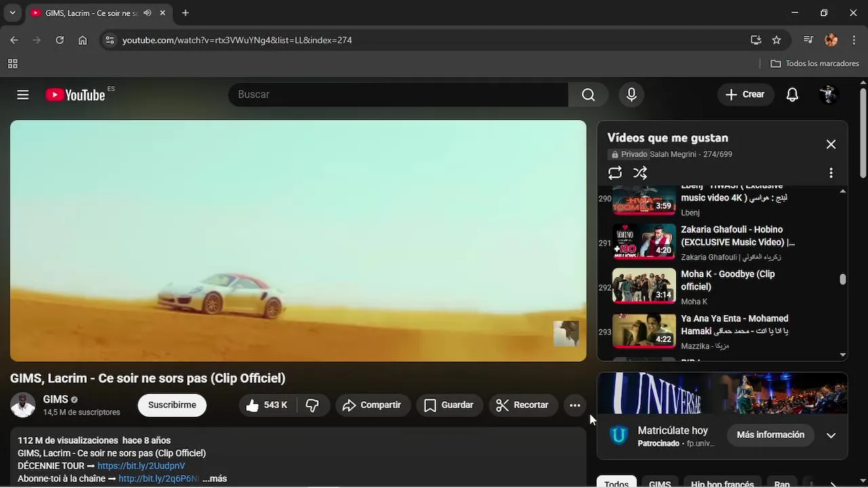The height and width of the screenshot is (488, 868).
Task: Play Lbenj TIWASI playlist item
Action: pos(722,201)
